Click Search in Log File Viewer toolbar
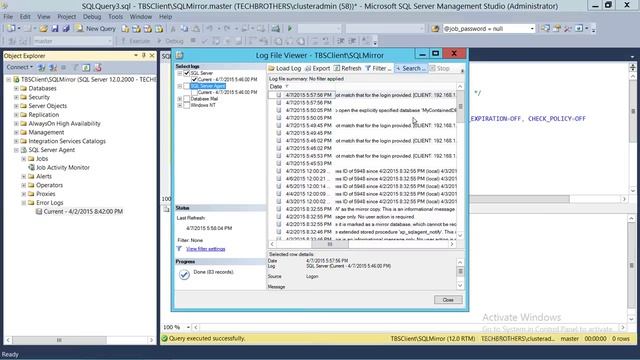Screen dimensions: 640x360 pyautogui.click(x=411, y=68)
